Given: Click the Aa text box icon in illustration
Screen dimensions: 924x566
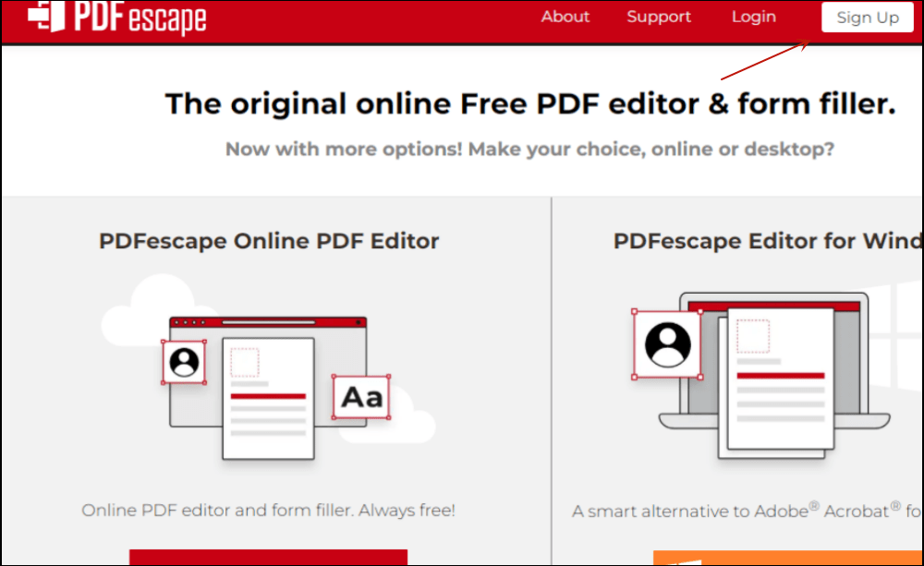Looking at the screenshot, I should coord(361,397).
